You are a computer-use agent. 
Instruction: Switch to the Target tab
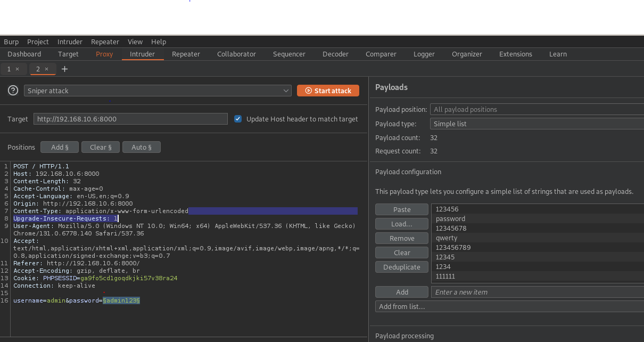68,54
